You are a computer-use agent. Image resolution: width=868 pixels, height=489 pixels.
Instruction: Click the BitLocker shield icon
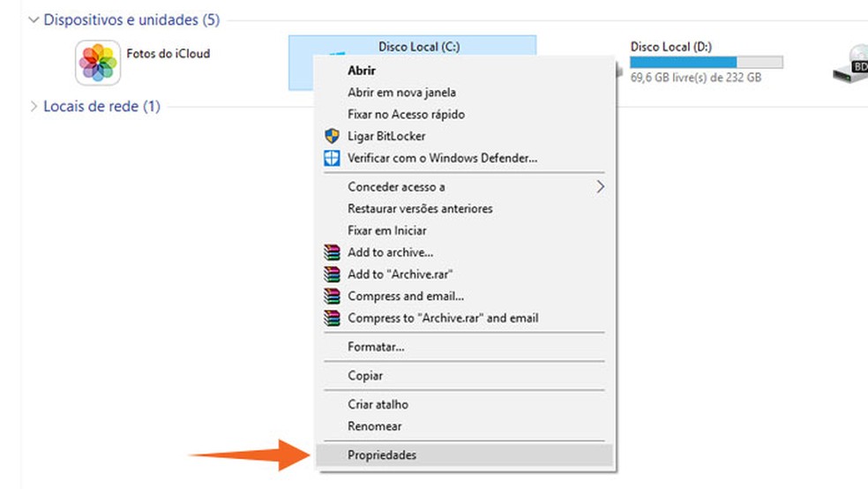pos(332,136)
